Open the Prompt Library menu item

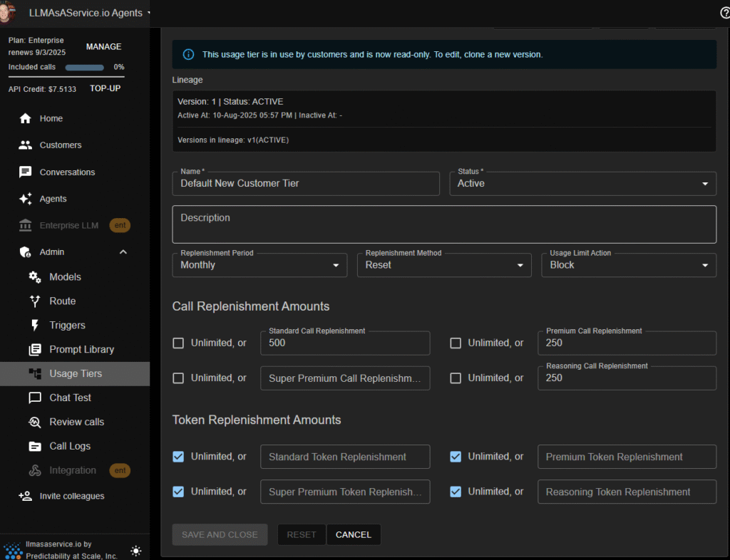click(81, 350)
